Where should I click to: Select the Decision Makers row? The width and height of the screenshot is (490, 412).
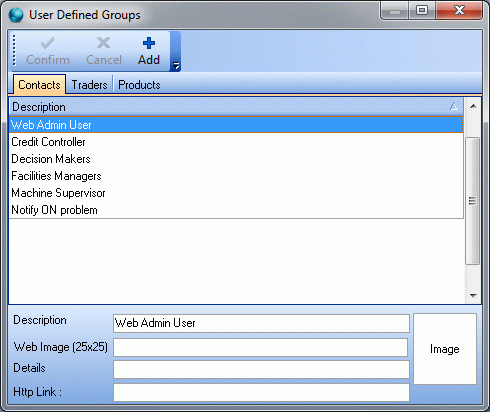tap(236, 159)
